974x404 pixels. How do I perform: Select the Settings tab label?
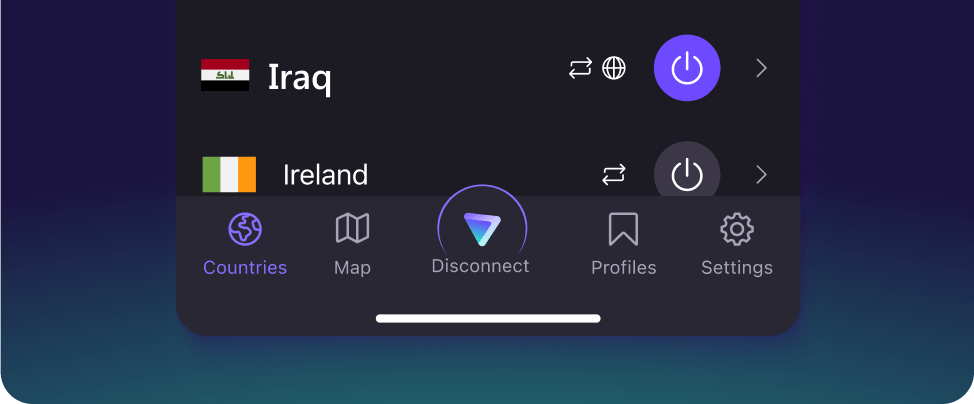(x=737, y=269)
